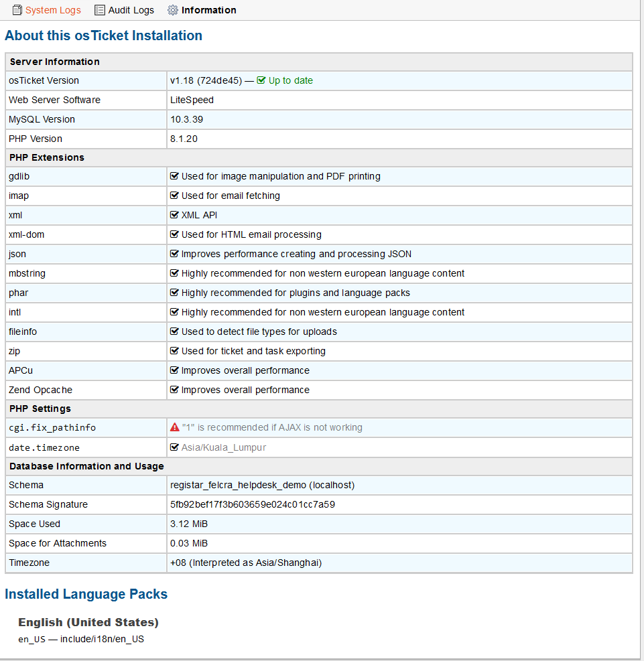
Task: Click the date.timezone setting name
Action: 44,447
